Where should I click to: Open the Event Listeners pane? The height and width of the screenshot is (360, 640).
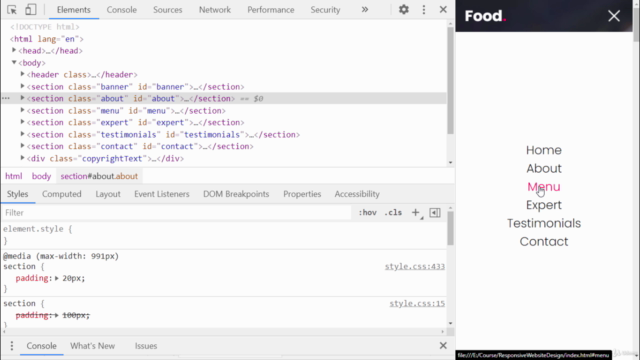[162, 194]
